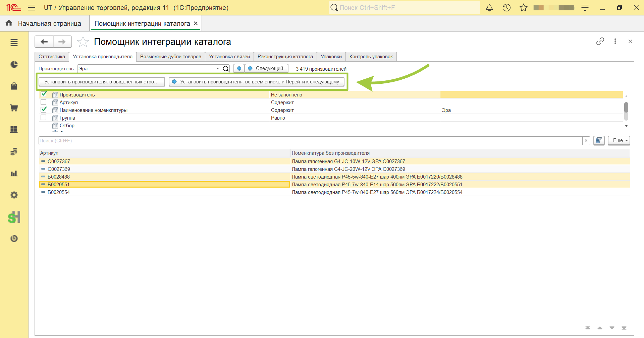The height and width of the screenshot is (338, 644).
Task: Open the bar chart sidebar section
Action: coord(14,173)
